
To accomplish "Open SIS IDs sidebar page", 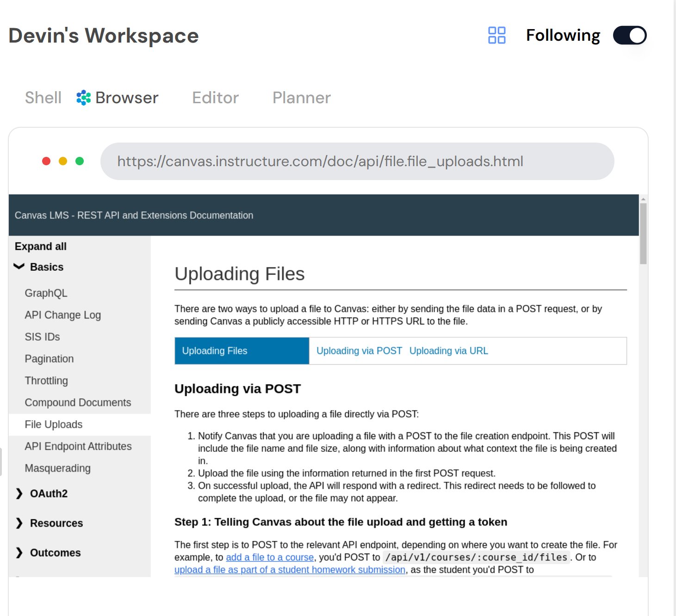I will point(42,337).
